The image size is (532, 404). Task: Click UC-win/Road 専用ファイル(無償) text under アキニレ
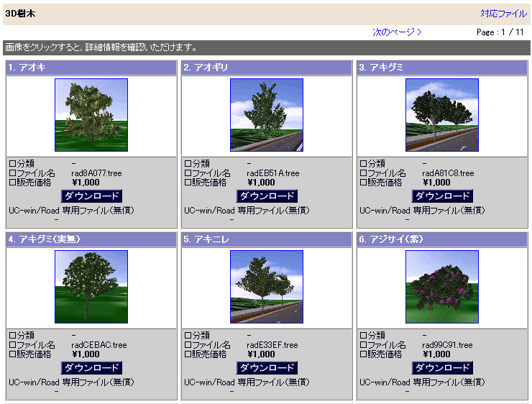click(247, 382)
